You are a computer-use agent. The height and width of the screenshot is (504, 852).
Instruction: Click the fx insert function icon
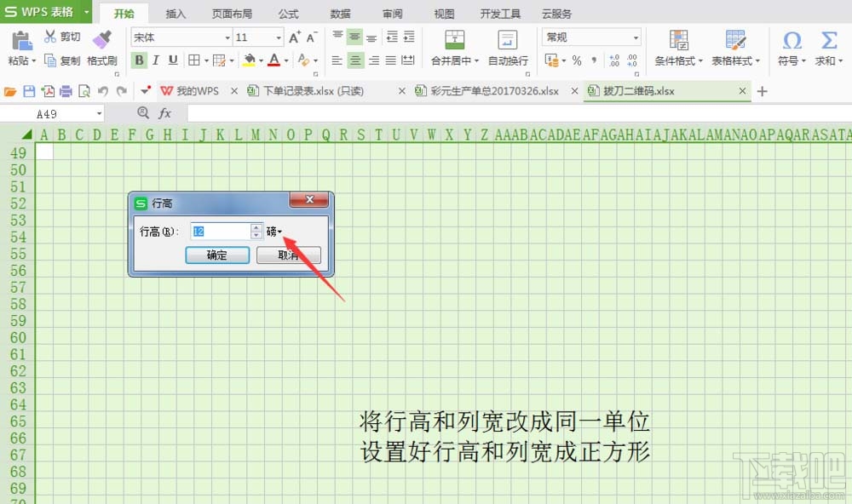coord(163,113)
